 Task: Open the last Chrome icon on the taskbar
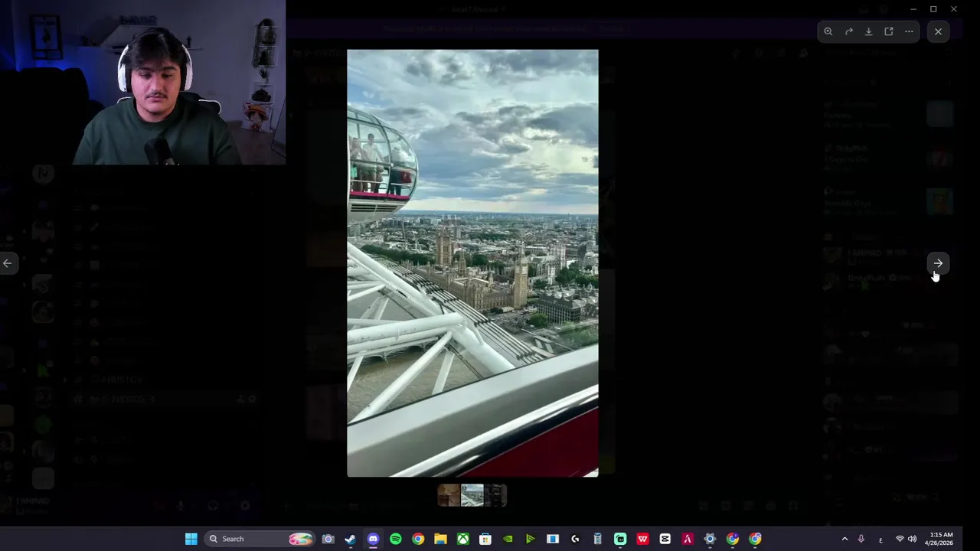click(x=755, y=539)
